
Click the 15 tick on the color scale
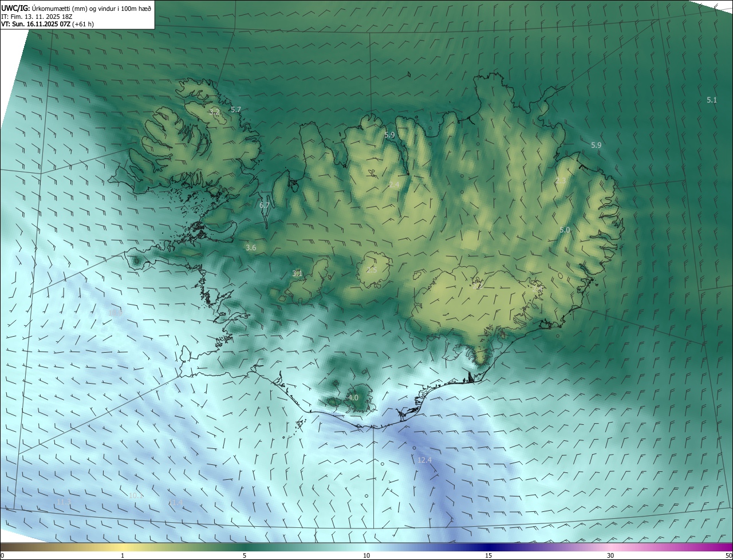coord(488,555)
